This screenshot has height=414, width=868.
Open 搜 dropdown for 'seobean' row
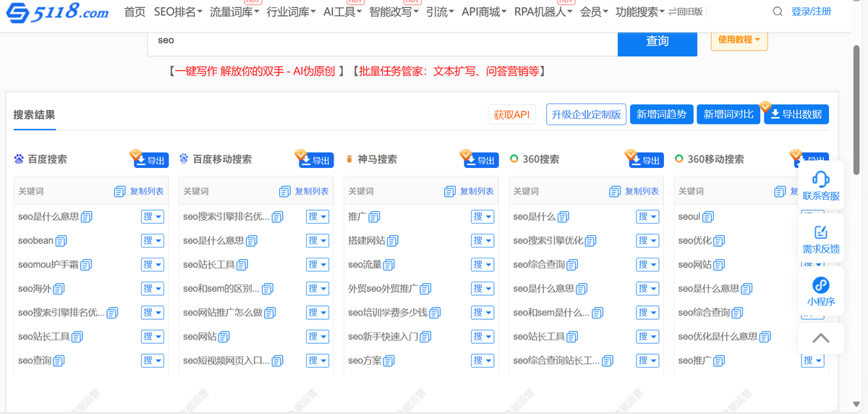[153, 240]
